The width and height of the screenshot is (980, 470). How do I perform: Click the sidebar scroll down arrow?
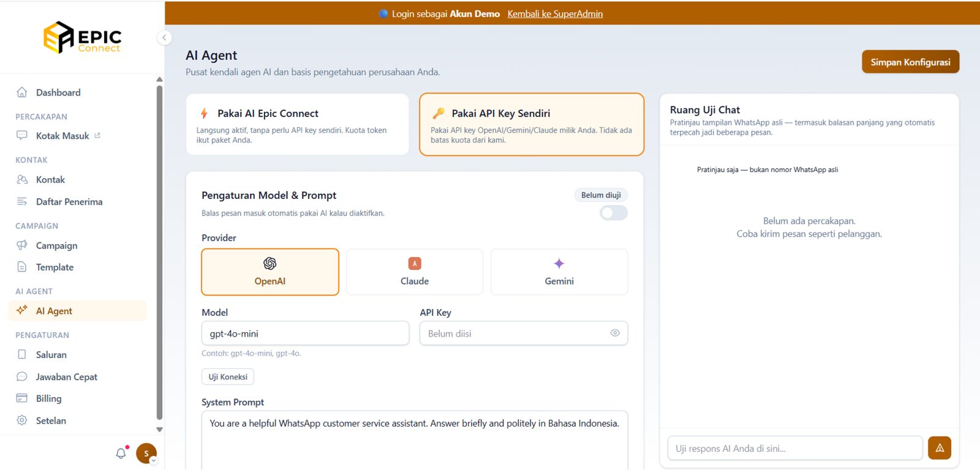pyautogui.click(x=159, y=430)
